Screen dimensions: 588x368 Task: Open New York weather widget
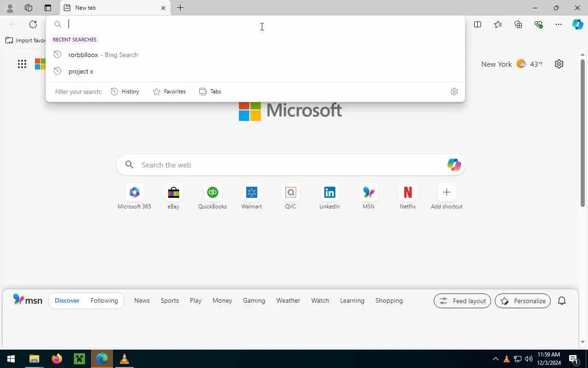point(512,64)
